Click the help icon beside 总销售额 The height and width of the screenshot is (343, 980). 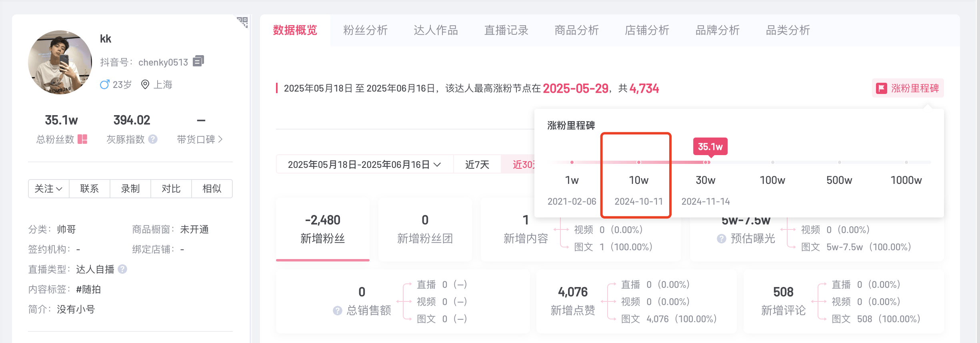click(x=338, y=311)
